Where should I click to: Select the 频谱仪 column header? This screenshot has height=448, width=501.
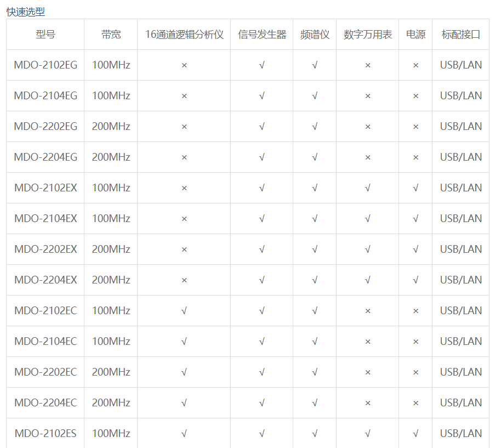(x=315, y=35)
